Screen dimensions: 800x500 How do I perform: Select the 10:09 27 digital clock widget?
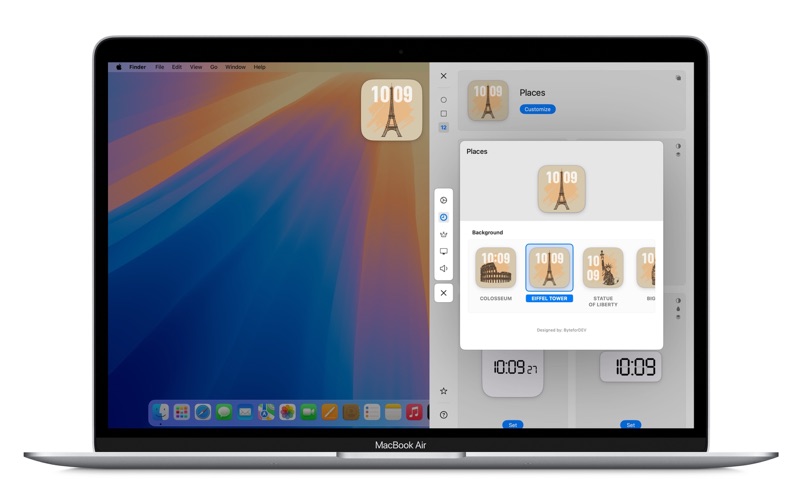[513, 372]
